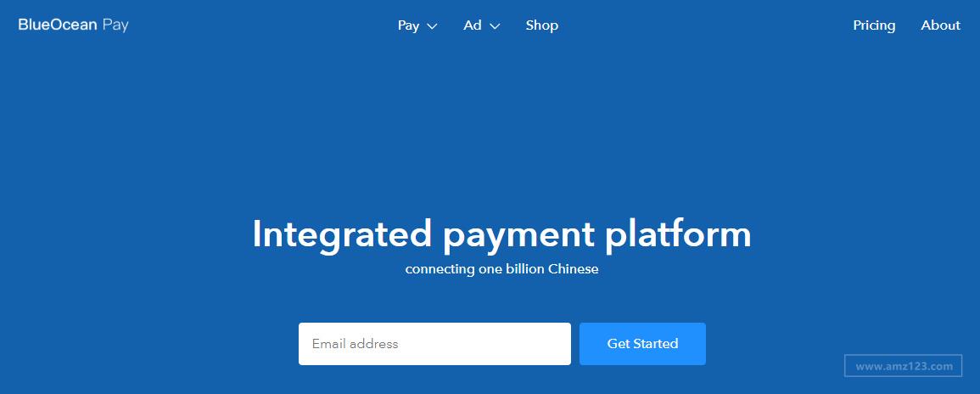Select the 'Integrated payment platform' headline
This screenshot has width=980, height=394.
(501, 235)
